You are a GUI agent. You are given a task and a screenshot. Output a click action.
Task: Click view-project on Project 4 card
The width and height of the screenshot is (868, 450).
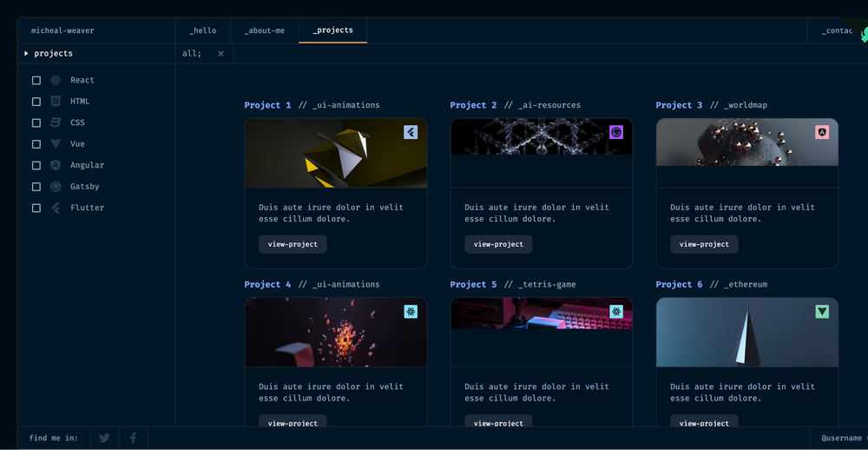pos(293,421)
